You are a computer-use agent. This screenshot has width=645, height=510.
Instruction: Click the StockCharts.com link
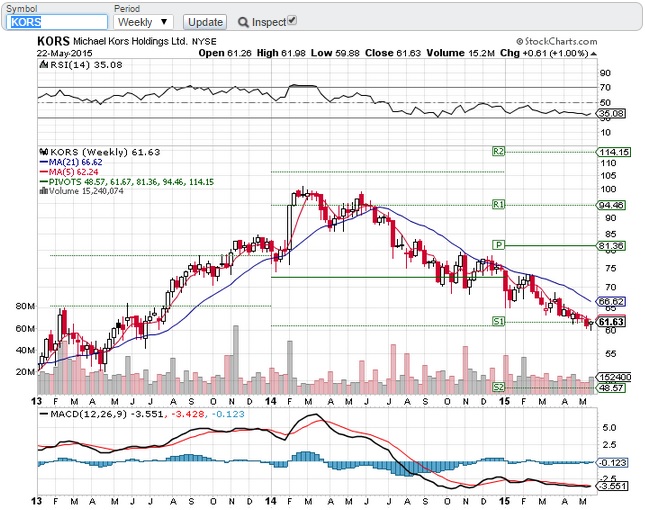(x=557, y=41)
